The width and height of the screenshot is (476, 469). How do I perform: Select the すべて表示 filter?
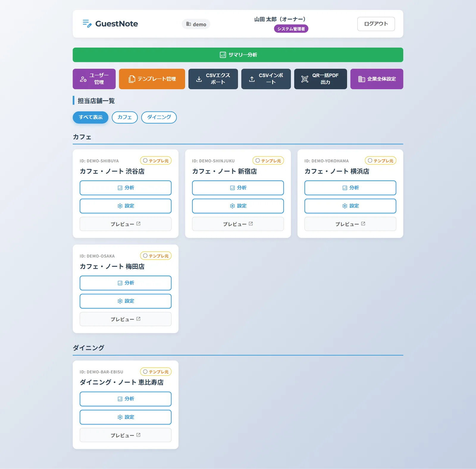(90, 117)
